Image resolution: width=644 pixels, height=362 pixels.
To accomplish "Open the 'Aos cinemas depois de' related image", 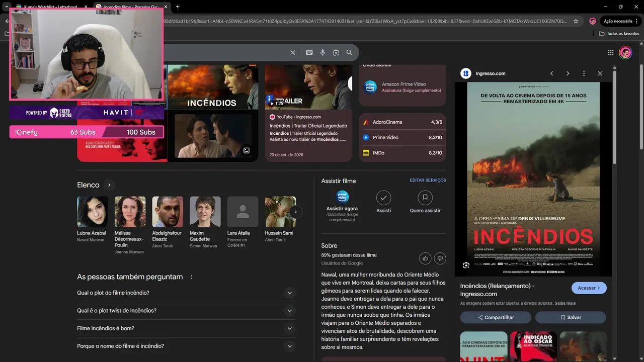I will pyautogui.click(x=484, y=346).
